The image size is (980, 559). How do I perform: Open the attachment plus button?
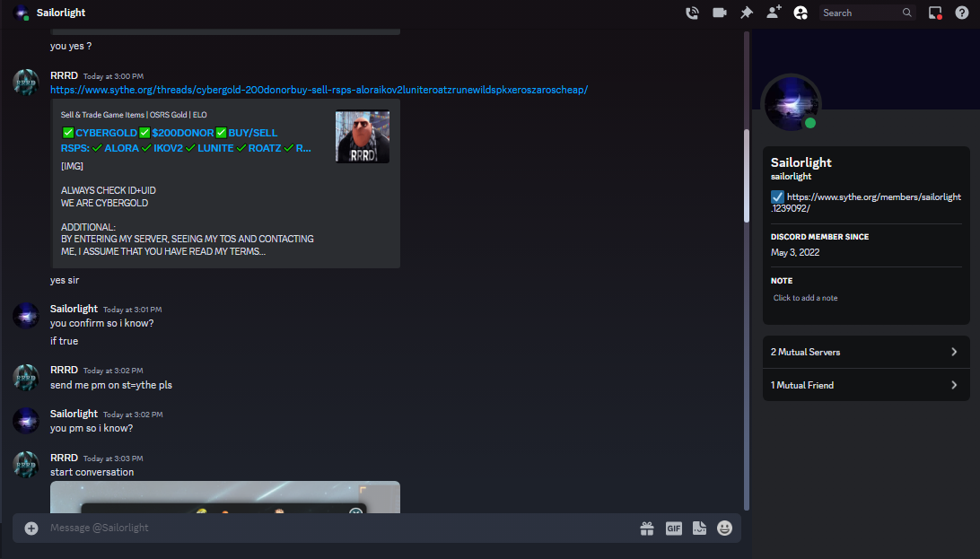31,528
